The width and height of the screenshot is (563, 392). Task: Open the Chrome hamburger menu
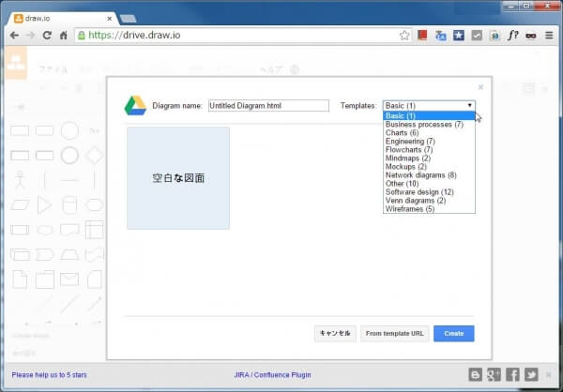(549, 36)
